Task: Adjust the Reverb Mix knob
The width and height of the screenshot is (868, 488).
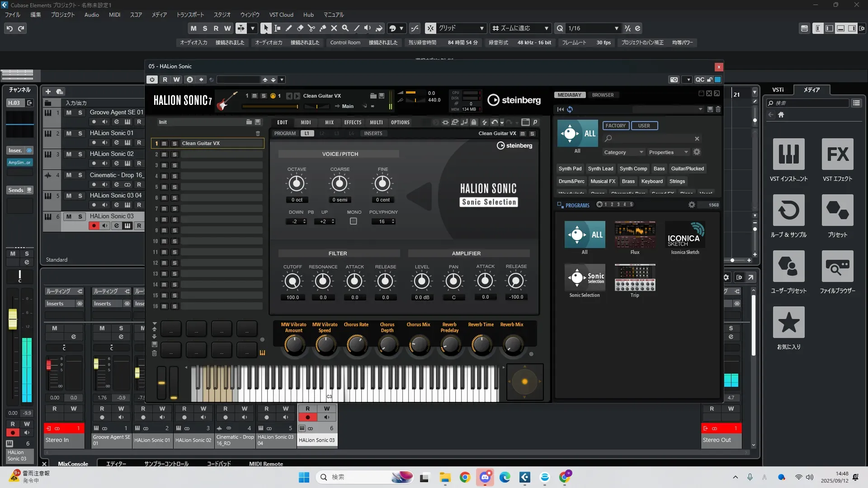Action: [x=512, y=345]
